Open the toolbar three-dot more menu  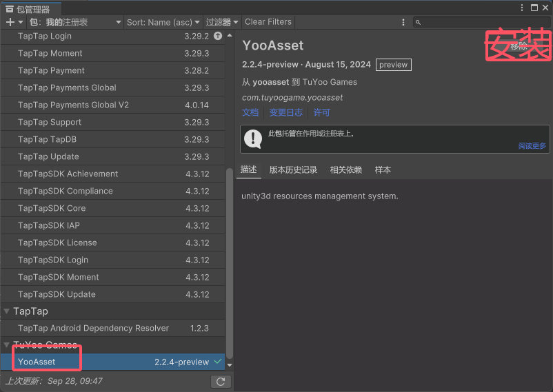point(403,22)
